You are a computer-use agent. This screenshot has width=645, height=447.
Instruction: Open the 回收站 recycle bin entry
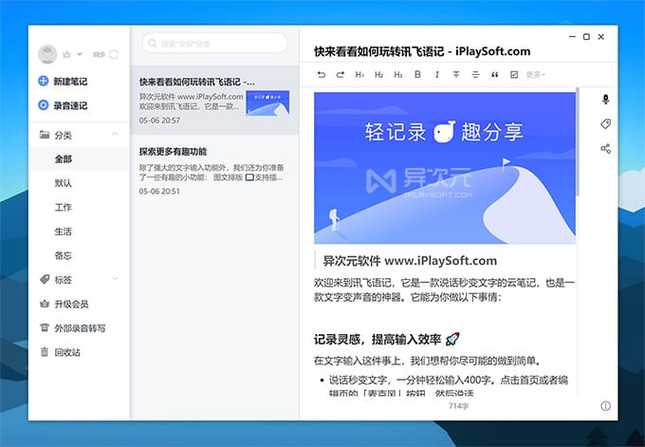(67, 352)
